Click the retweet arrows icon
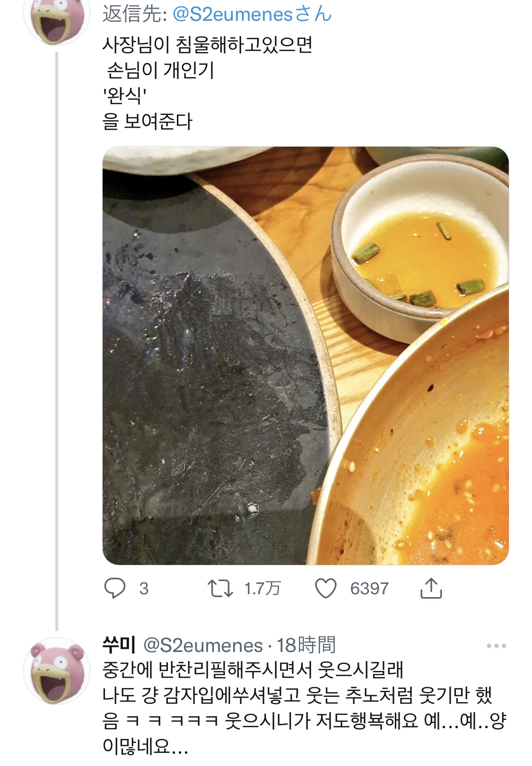The width and height of the screenshot is (532, 766). [x=220, y=588]
